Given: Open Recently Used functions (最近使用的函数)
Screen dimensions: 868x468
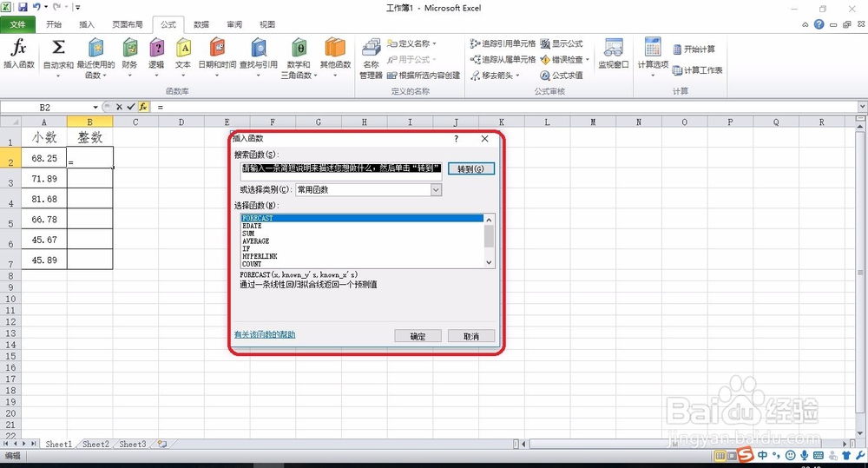Looking at the screenshot, I should click(x=95, y=58).
